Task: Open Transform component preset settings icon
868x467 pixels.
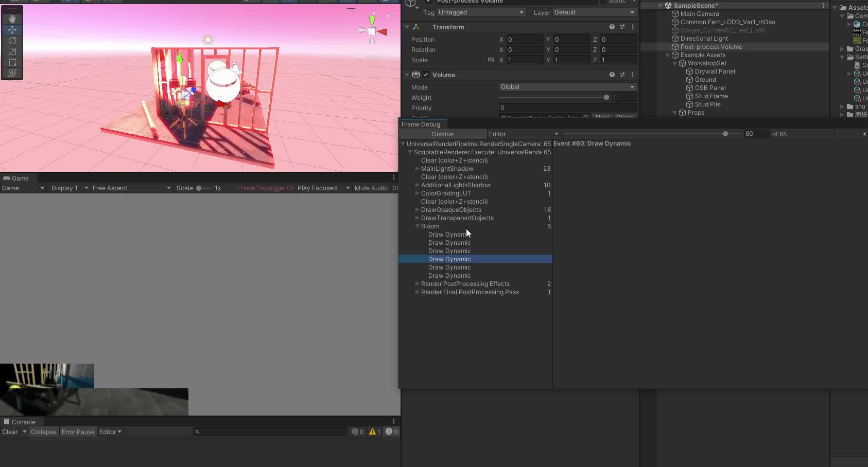Action: (622, 27)
